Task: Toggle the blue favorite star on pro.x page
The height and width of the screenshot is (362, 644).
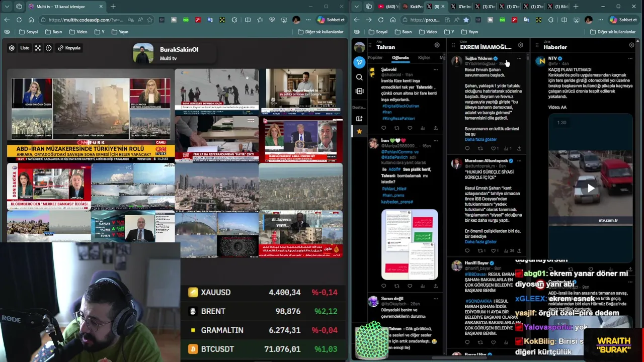Action: [x=466, y=20]
